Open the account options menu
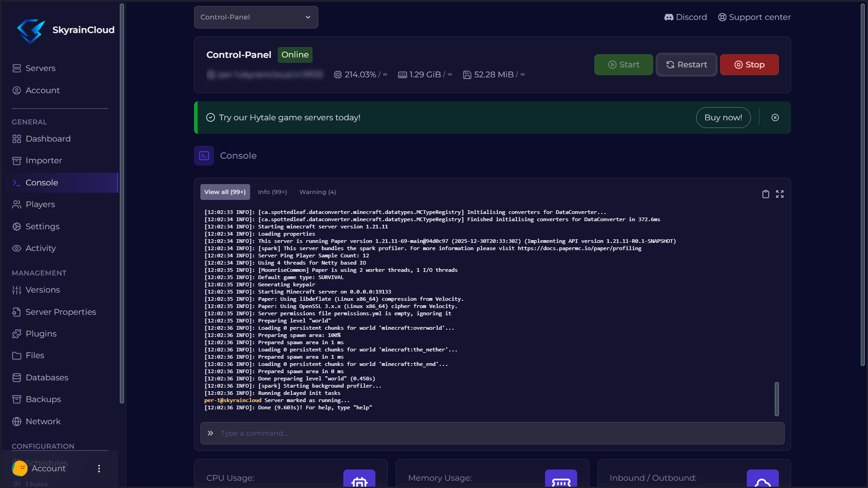Viewport: 868px width, 488px height. point(99,469)
